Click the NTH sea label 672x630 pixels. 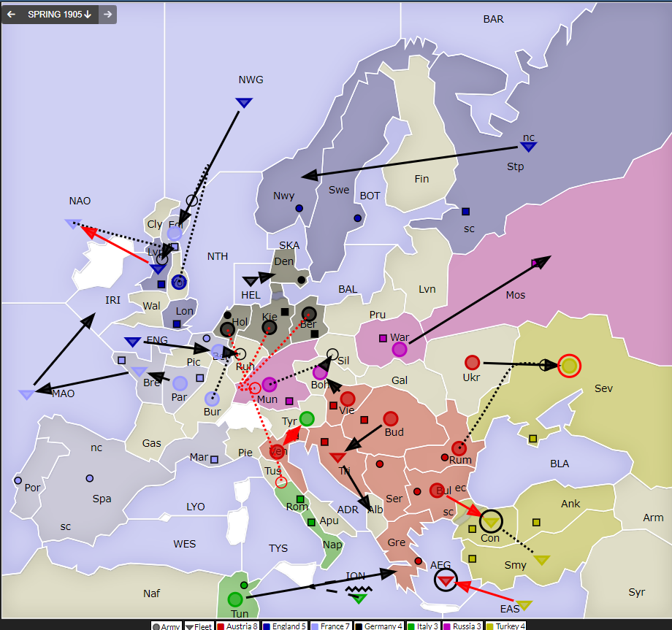(x=218, y=256)
